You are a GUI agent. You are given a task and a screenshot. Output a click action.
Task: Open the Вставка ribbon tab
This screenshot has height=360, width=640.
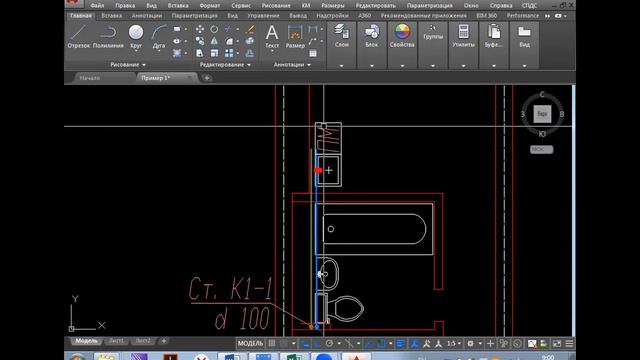(111, 16)
